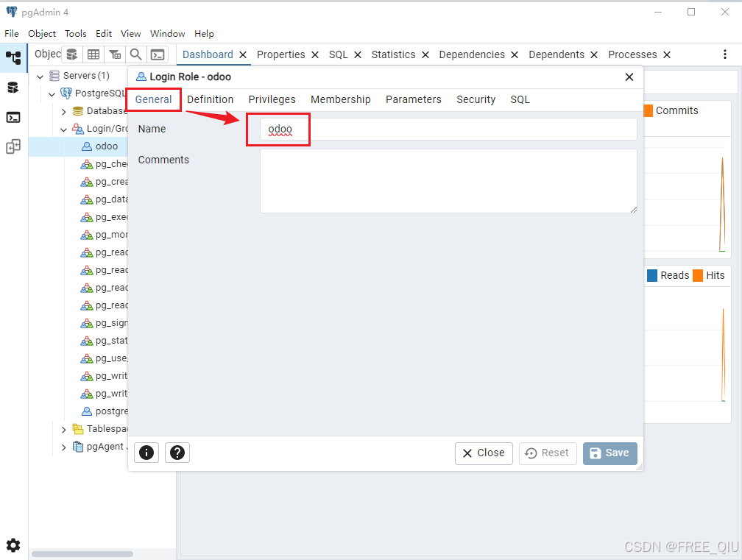Click the blue Reads legend swatch
Viewport: 742px width, 560px height.
pyautogui.click(x=652, y=275)
